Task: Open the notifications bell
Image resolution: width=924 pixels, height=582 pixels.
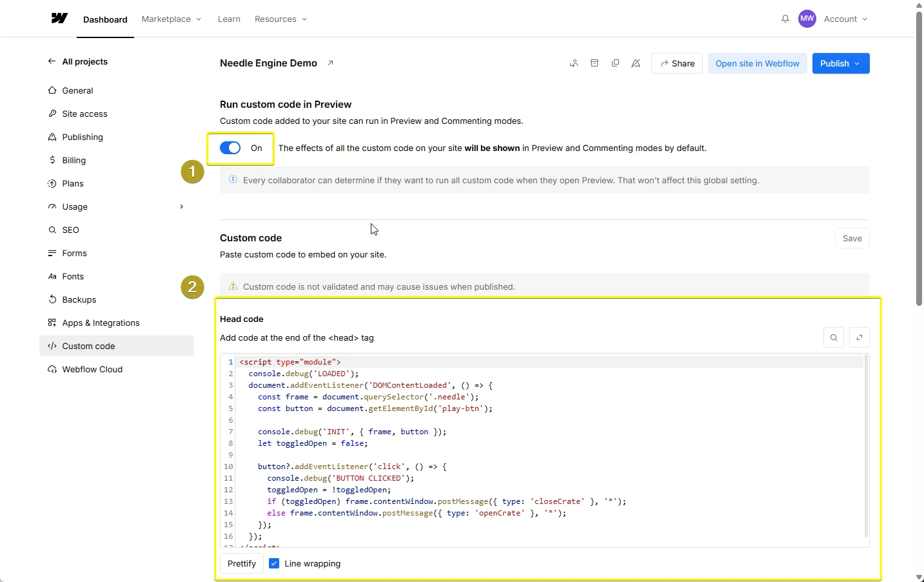Action: (x=785, y=19)
